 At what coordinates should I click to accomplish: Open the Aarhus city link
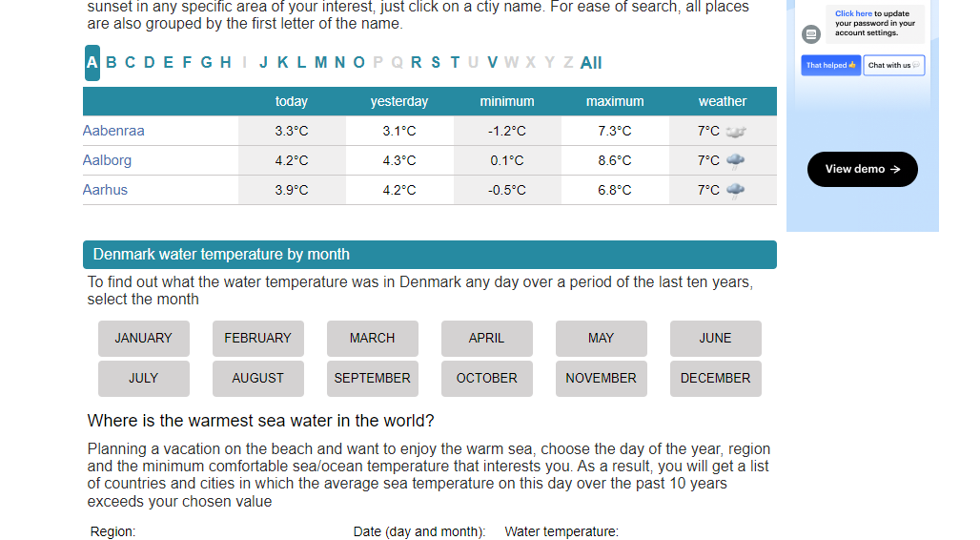point(105,190)
